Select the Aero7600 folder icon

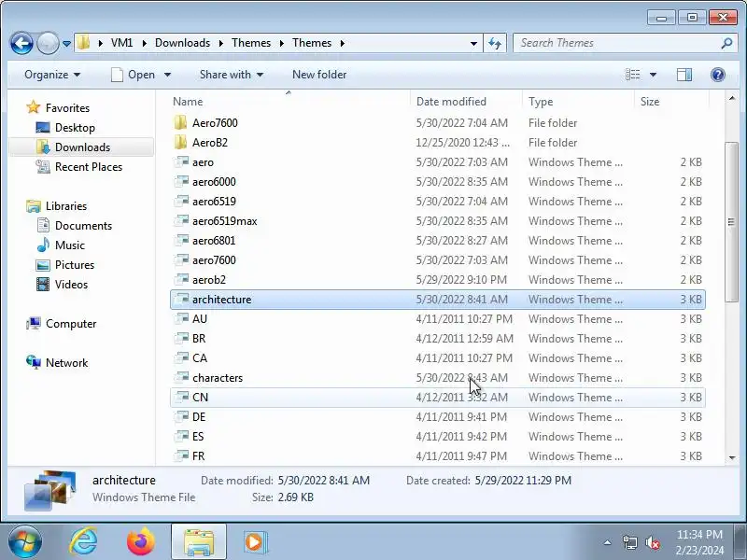click(180, 122)
